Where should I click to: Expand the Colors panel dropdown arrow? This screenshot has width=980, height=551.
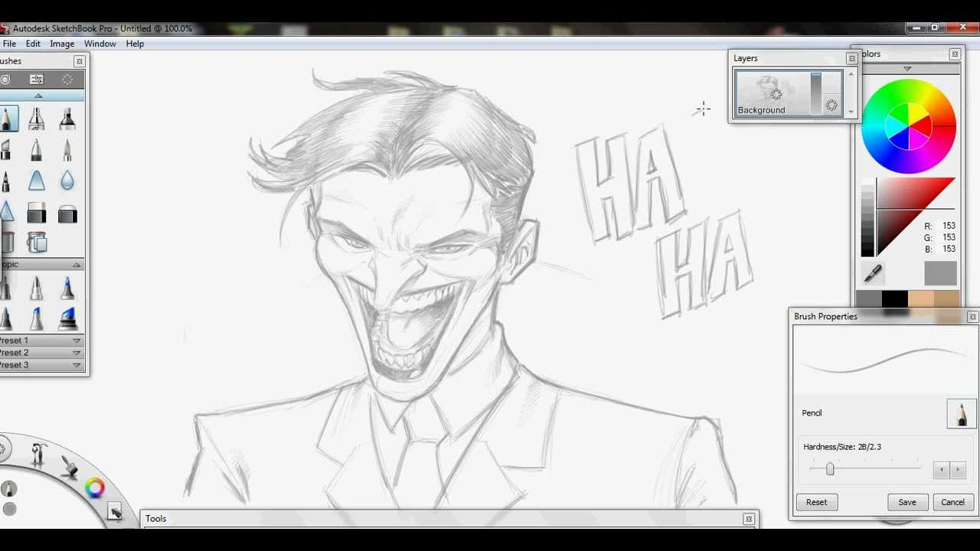[907, 69]
